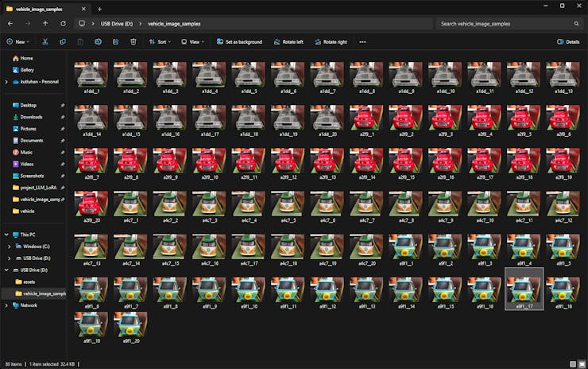Image resolution: width=588 pixels, height=369 pixels.
Task: Go up one folder with Up arrow
Action: 45,24
